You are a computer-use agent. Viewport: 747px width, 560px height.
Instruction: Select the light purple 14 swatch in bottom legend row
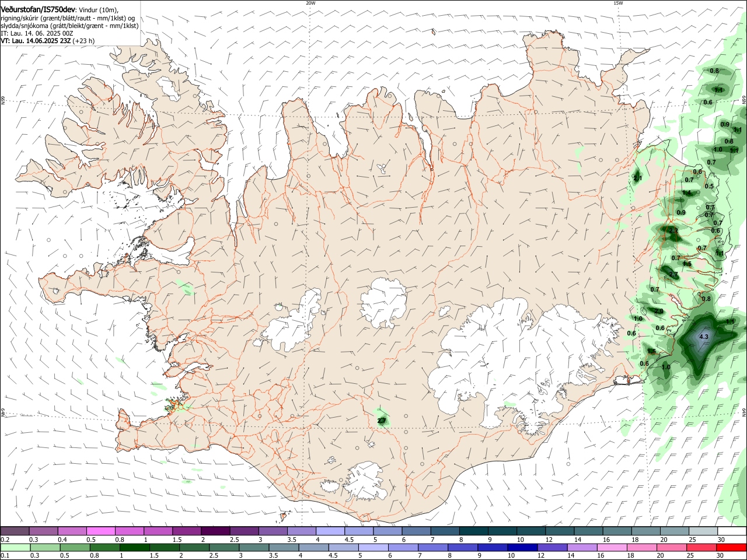point(582,547)
